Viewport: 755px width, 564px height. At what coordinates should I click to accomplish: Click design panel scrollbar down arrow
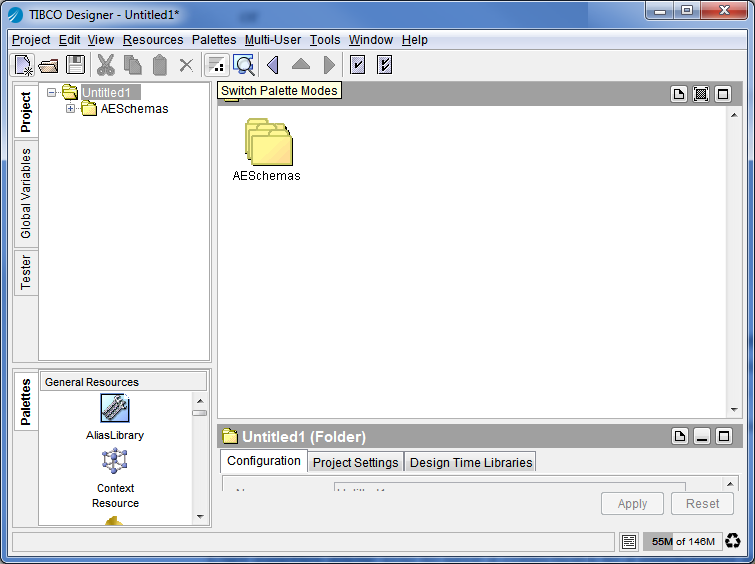click(x=734, y=410)
